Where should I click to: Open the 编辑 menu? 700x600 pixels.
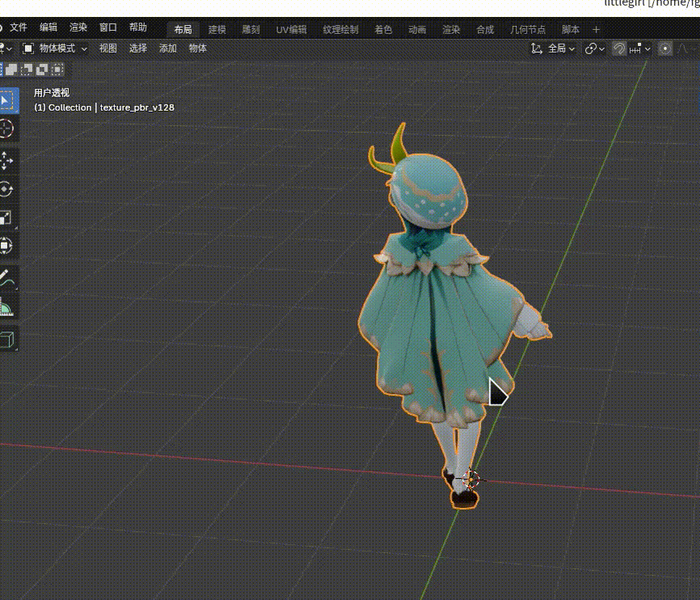pyautogui.click(x=48, y=27)
